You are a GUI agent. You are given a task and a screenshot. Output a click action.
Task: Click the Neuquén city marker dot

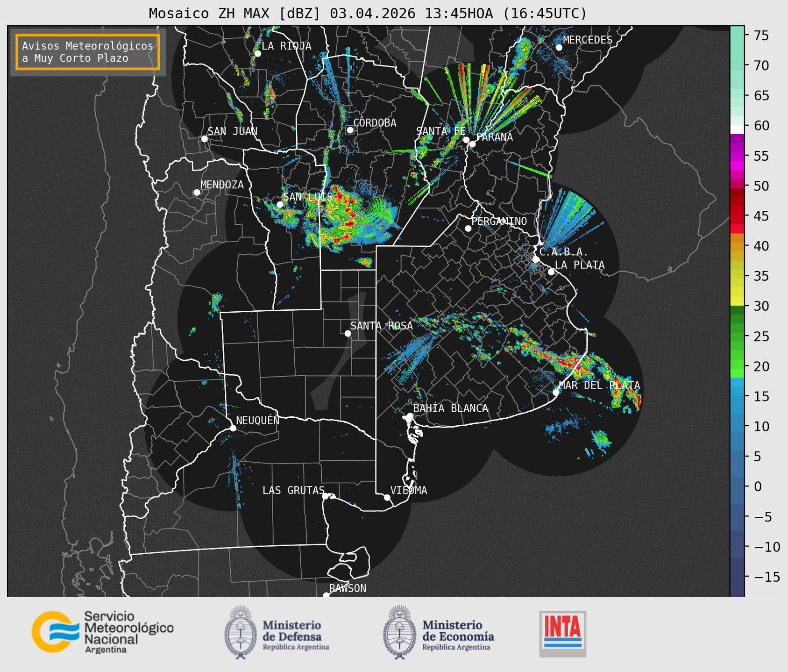pos(233,428)
